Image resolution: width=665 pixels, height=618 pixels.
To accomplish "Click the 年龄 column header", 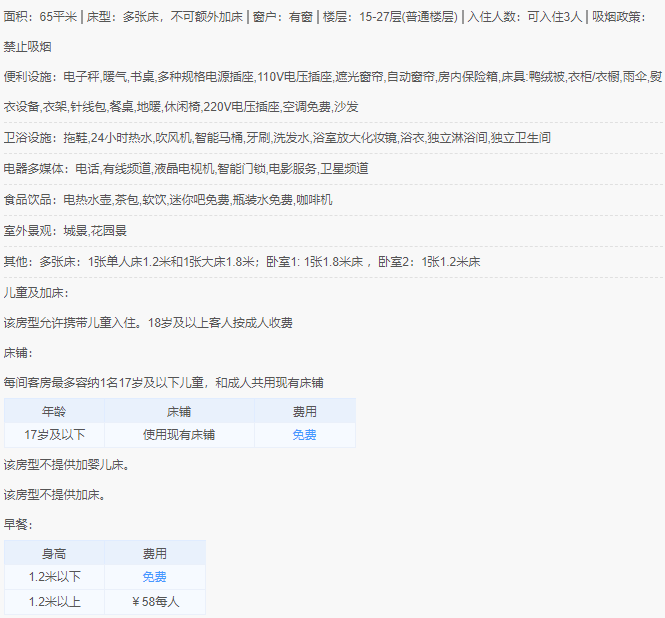I will pyautogui.click(x=54, y=411).
